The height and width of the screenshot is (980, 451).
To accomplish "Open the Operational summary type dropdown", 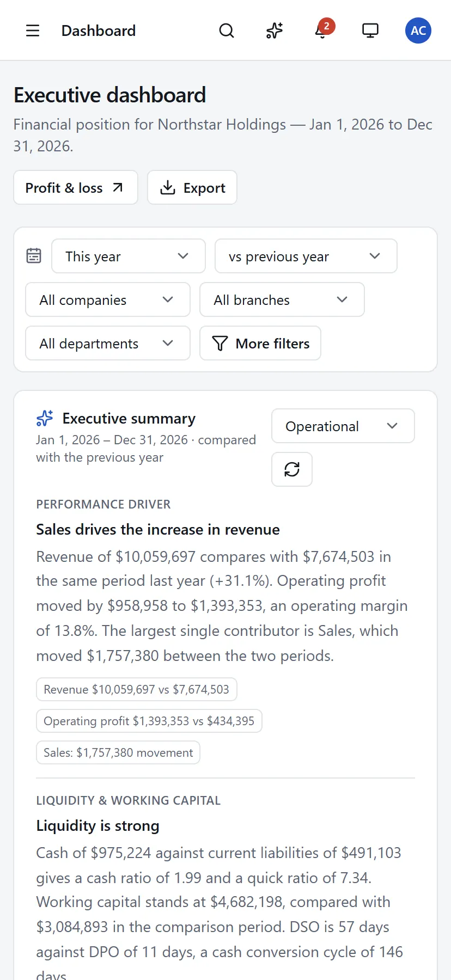I will point(343,426).
